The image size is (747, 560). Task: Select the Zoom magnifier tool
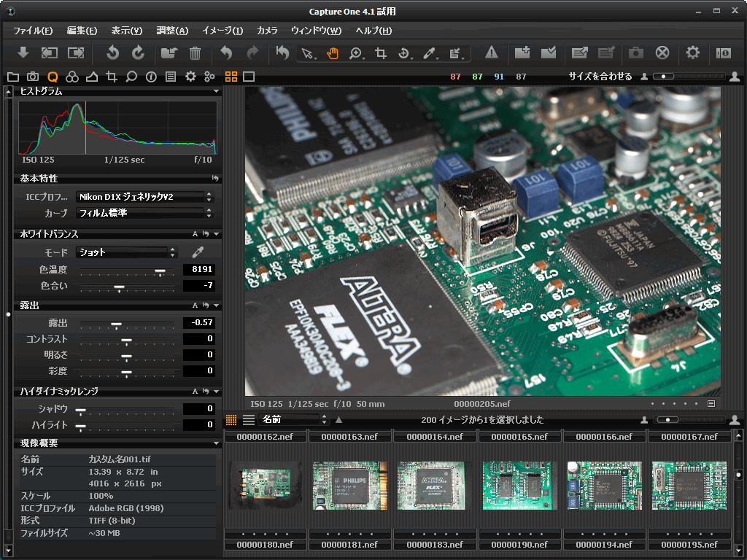tap(355, 53)
